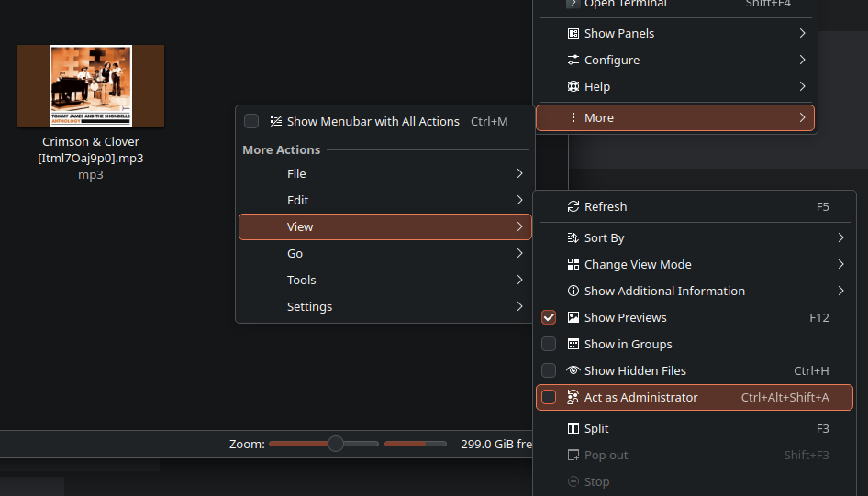Click the F12 shortcut text
This screenshot has height=496, width=868.
tap(819, 317)
